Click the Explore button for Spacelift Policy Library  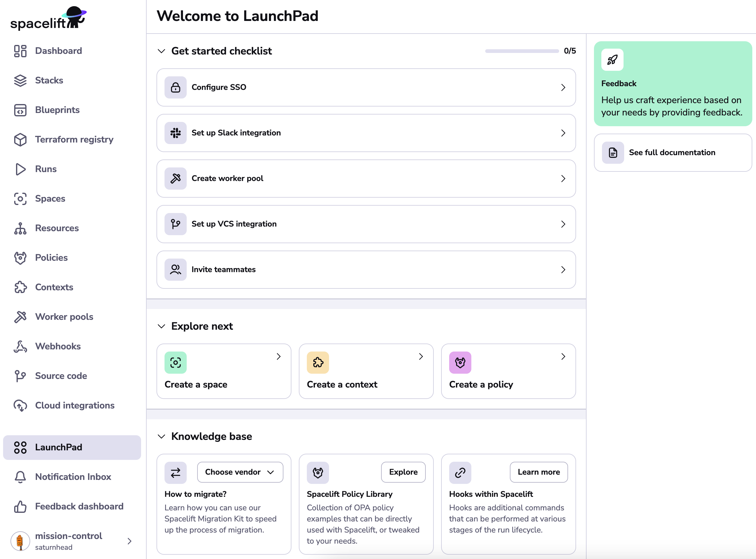pyautogui.click(x=403, y=472)
